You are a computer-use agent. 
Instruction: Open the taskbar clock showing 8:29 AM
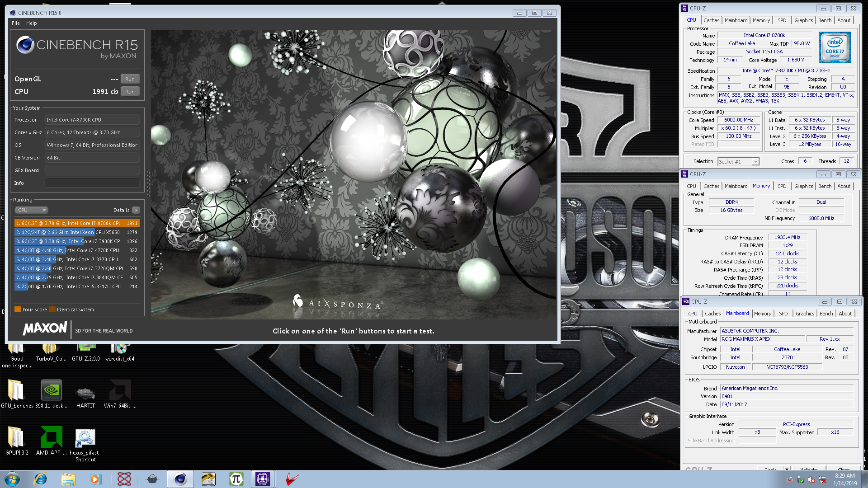tap(844, 479)
